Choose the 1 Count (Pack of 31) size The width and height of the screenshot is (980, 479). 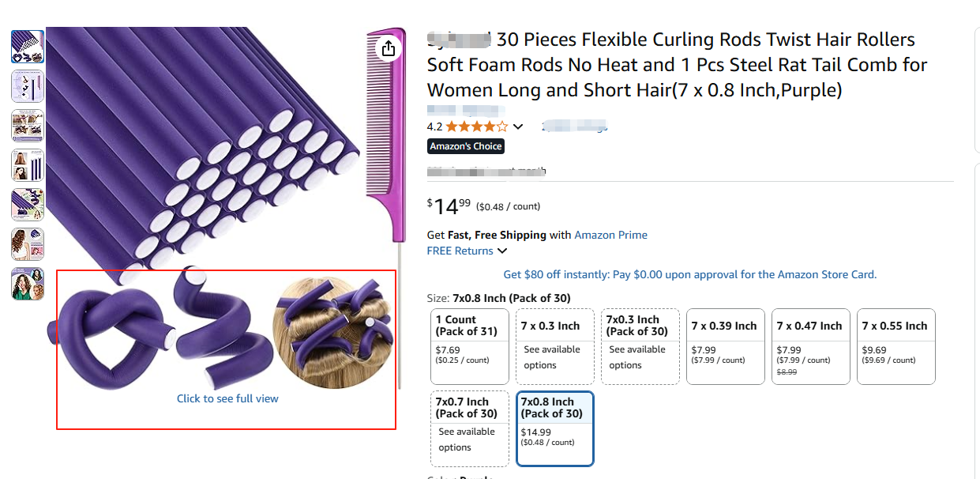(x=470, y=346)
